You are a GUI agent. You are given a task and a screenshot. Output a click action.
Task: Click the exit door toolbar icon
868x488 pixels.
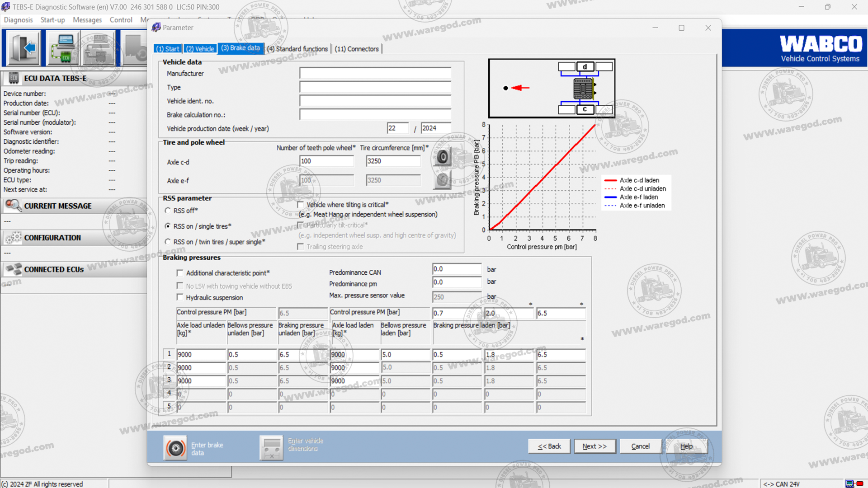23,48
